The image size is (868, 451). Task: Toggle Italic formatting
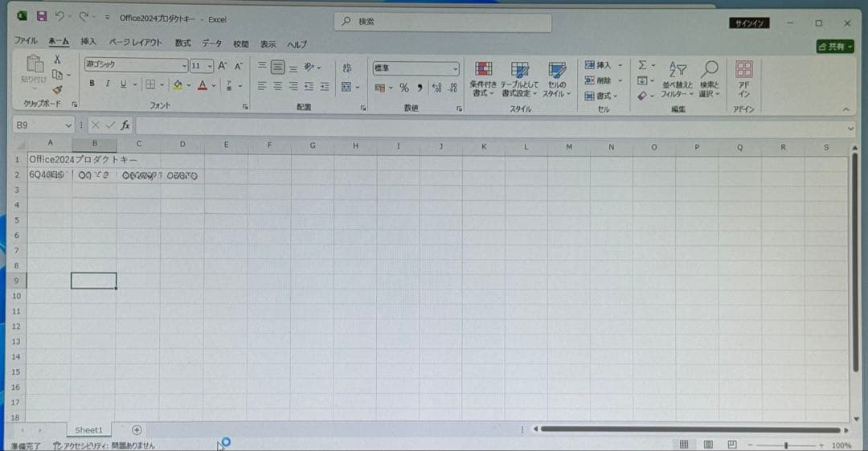click(108, 84)
